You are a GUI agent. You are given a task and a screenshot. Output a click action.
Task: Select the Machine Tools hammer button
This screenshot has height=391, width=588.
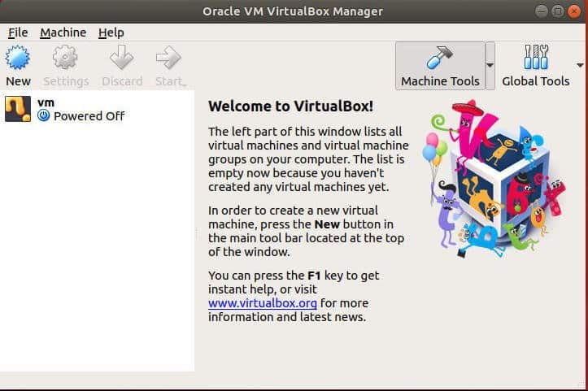click(440, 66)
